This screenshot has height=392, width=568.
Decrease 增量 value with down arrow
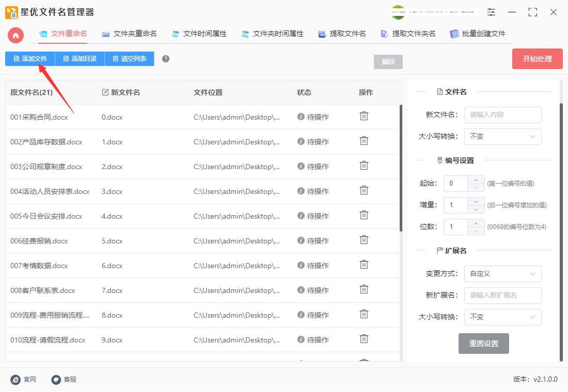click(476, 209)
